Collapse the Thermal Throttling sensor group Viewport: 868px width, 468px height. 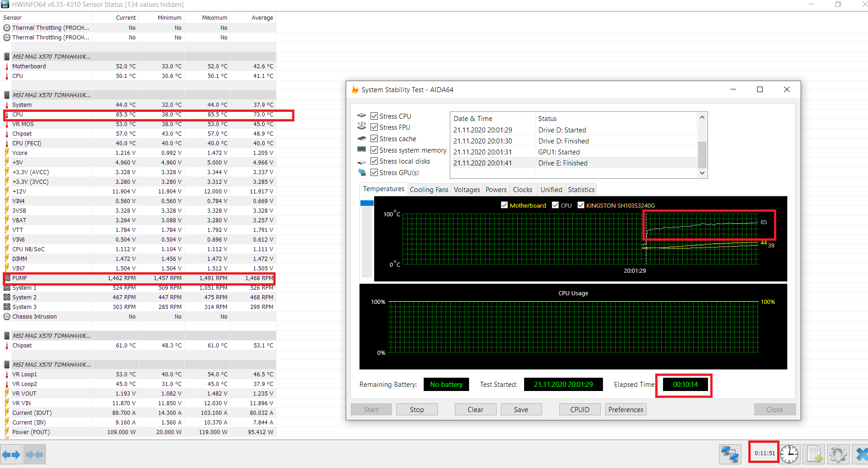[x=6, y=28]
